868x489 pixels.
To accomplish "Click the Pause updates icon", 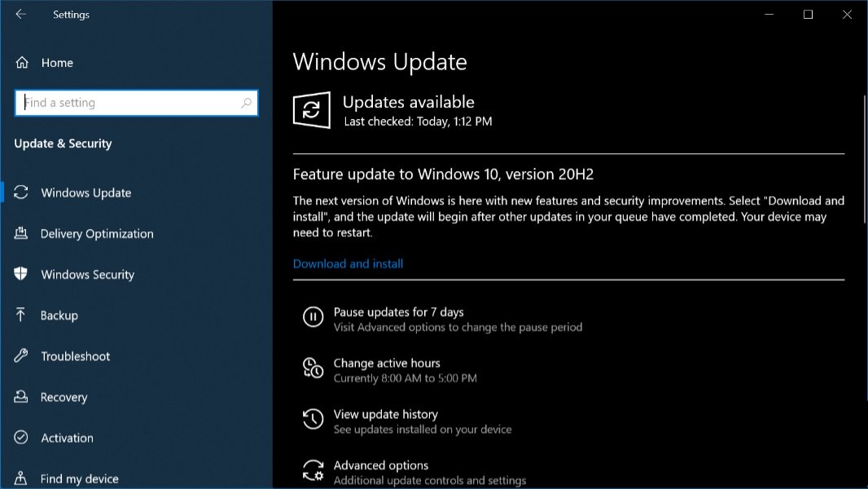I will point(313,318).
